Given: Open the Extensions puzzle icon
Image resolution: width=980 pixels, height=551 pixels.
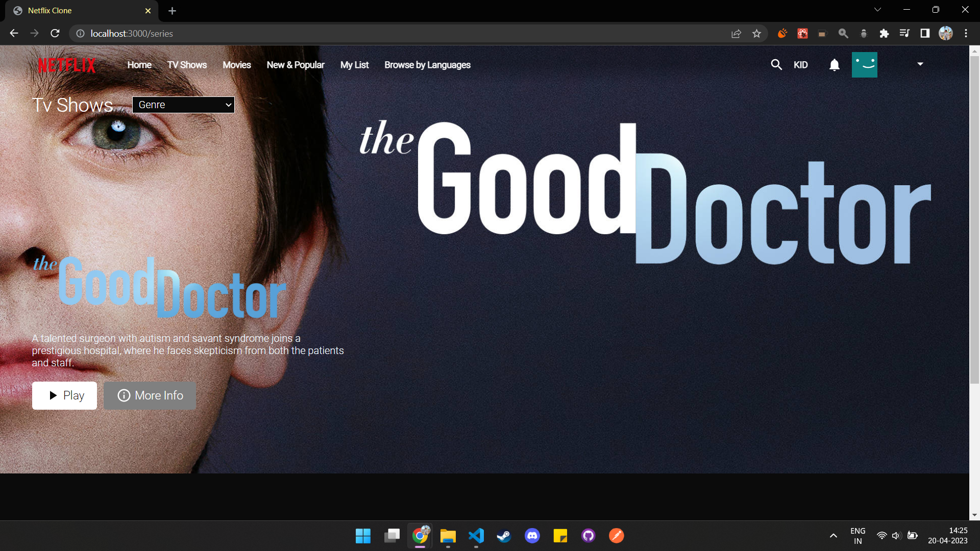Looking at the screenshot, I should (884, 33).
